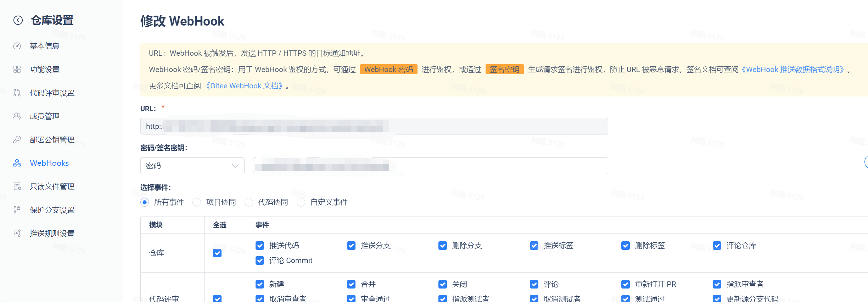This screenshot has width=868, height=302.
Task: Uncheck the 推送代码 event checkbox
Action: (260, 246)
